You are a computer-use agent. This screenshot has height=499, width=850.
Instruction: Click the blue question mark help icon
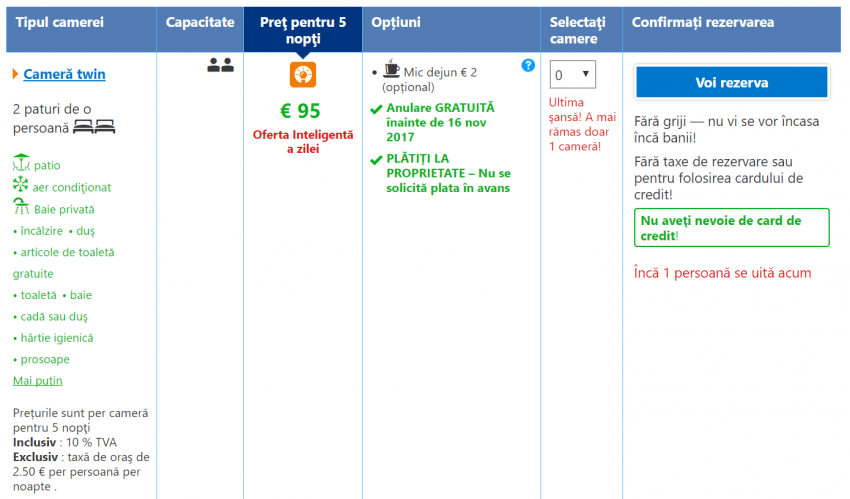tap(528, 65)
